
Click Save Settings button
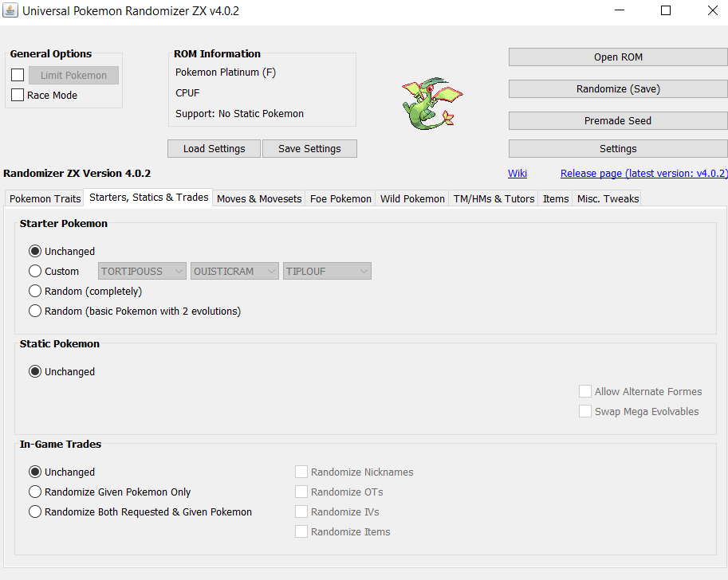[309, 148]
